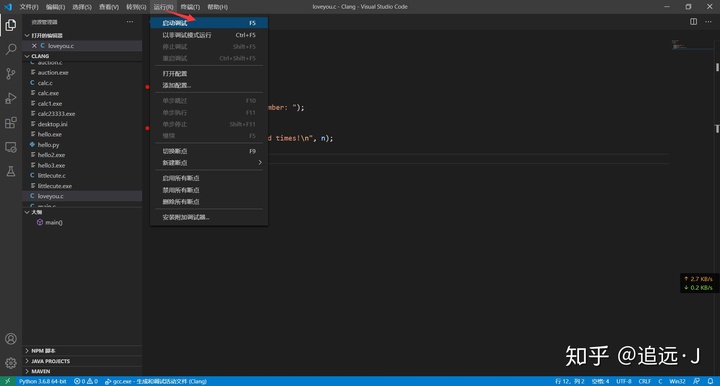Image resolution: width=720 pixels, height=386 pixels.
Task: Click the UTF-8 encoding selector
Action: [624, 381]
